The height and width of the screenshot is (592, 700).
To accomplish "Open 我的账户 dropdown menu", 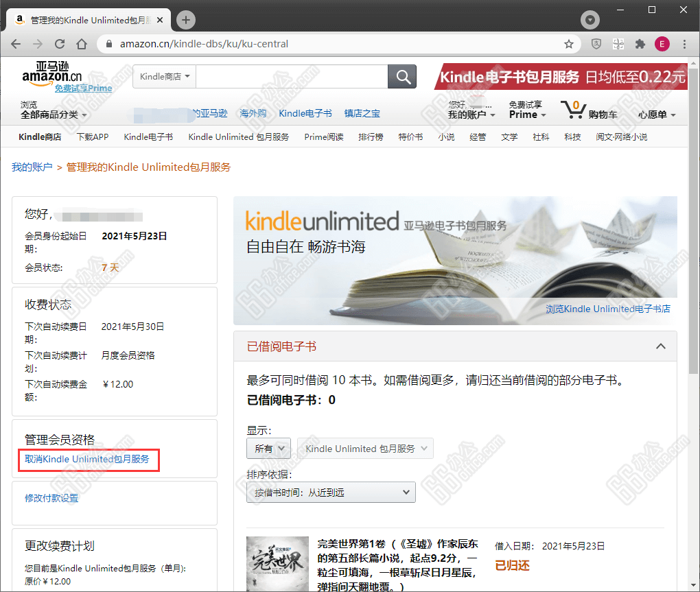I will pos(471,115).
